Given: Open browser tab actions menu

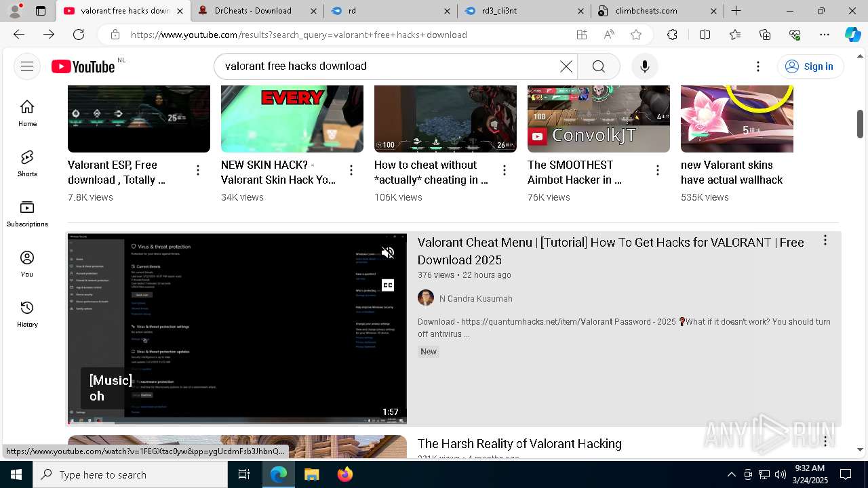Looking at the screenshot, I should tap(41, 11).
